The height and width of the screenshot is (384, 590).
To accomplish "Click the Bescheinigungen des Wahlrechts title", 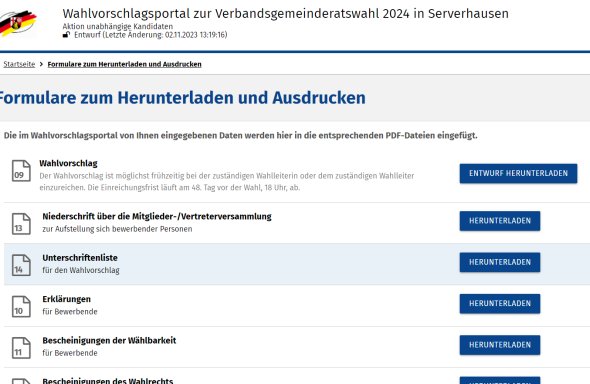I will pyautogui.click(x=108, y=380).
